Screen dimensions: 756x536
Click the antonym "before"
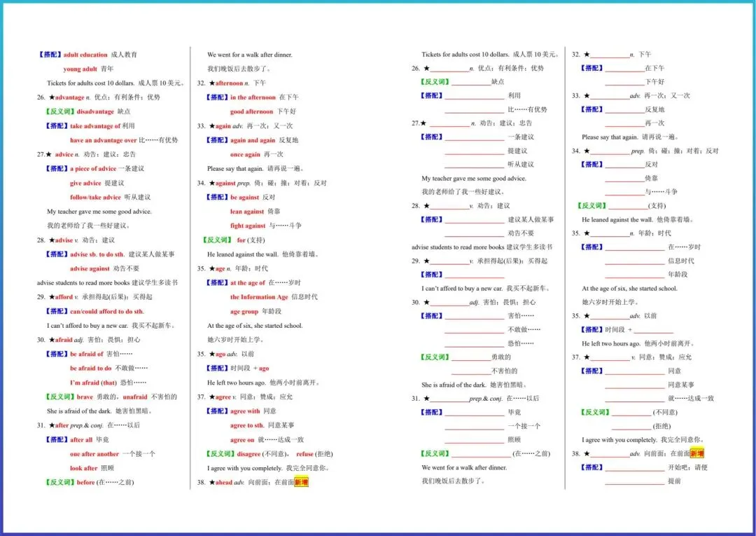86,483
